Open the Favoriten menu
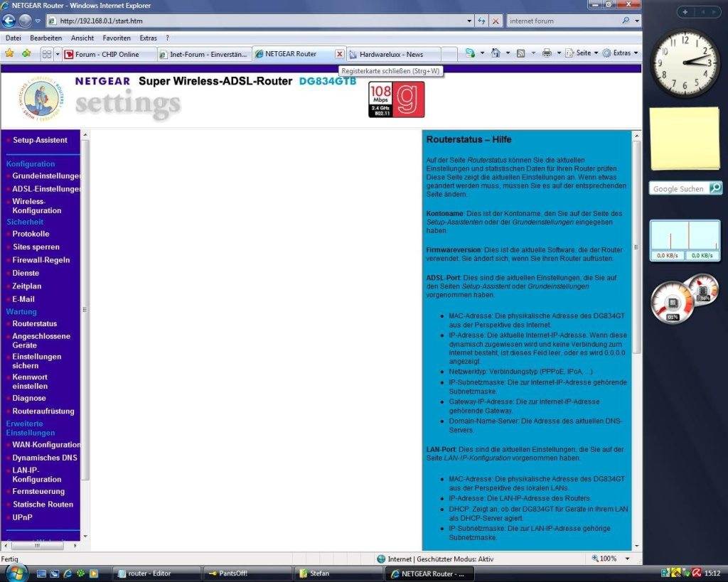The image size is (728, 582). tap(117, 38)
